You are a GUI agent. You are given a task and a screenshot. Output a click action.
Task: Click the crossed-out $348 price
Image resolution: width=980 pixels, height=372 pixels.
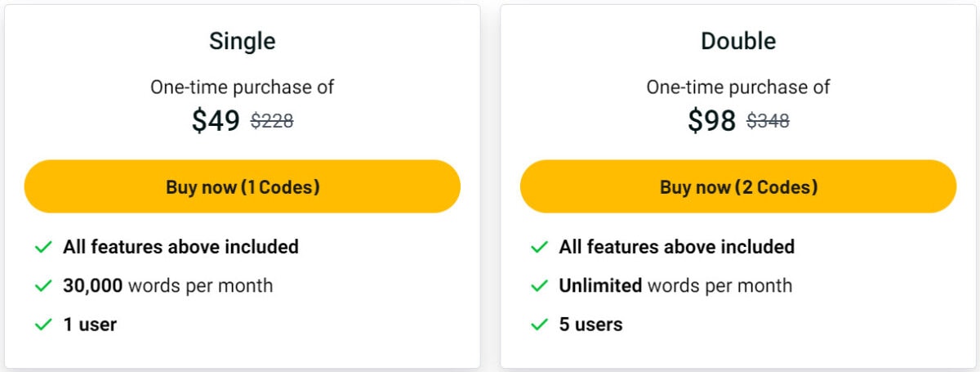(x=768, y=122)
